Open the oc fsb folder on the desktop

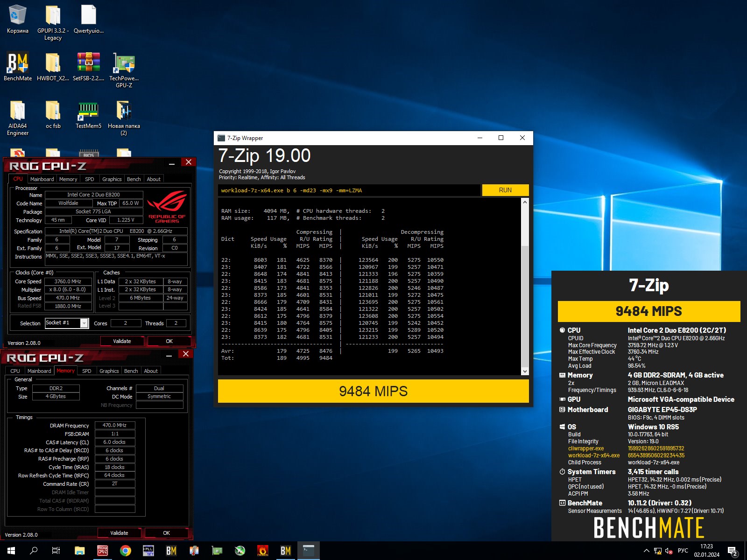pyautogui.click(x=53, y=114)
